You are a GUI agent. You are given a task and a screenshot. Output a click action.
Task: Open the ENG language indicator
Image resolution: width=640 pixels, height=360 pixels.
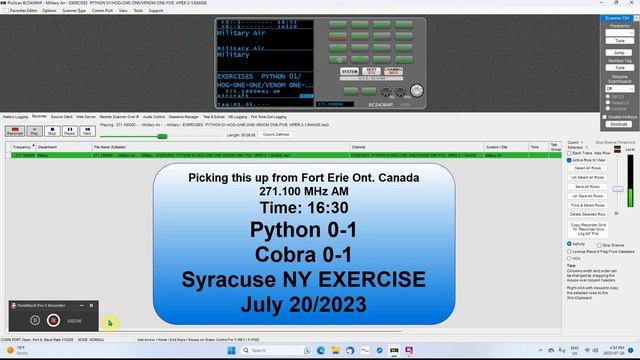point(574,350)
